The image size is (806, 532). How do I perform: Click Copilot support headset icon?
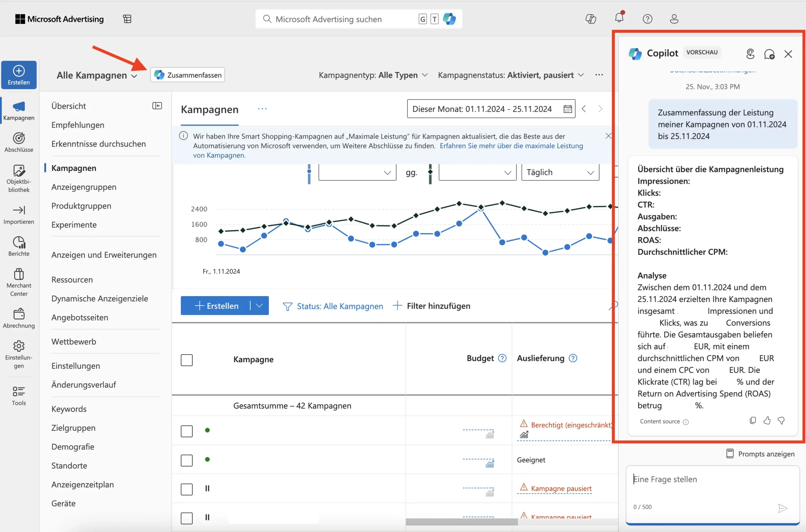coord(750,54)
